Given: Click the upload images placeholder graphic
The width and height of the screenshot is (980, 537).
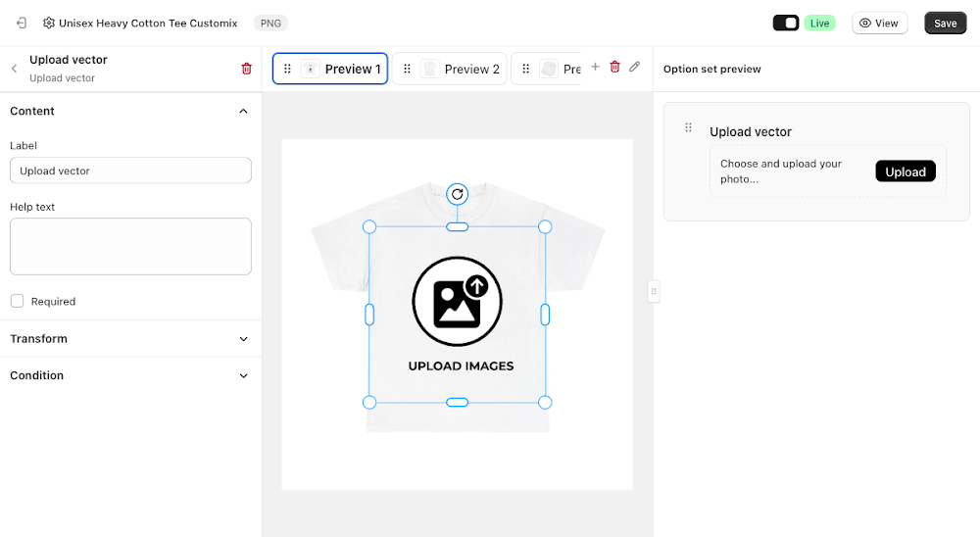Looking at the screenshot, I should [x=461, y=315].
